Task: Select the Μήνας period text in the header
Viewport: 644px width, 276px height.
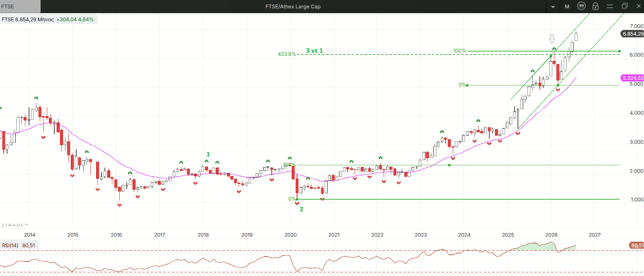Action: point(46,20)
